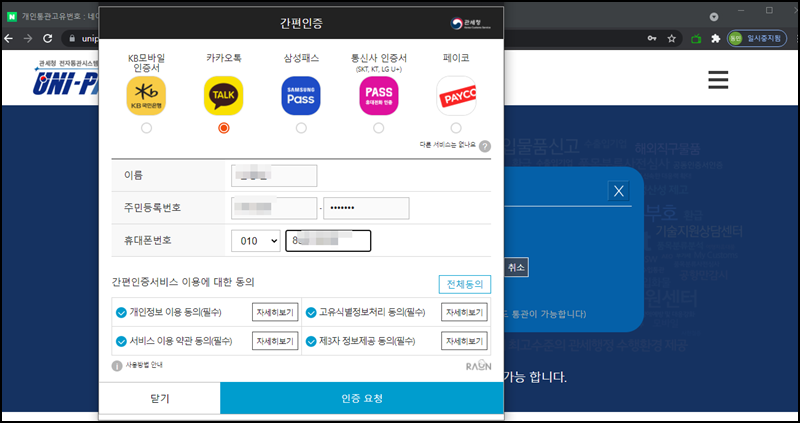Viewport: 800px width, 423px height.
Task: Click the 간편인증서비스 이용에 대한 동의 heading
Action: pyautogui.click(x=183, y=282)
